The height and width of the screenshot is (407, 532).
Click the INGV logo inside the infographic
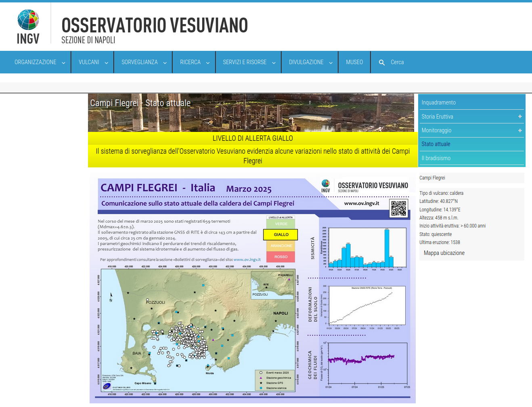(326, 186)
